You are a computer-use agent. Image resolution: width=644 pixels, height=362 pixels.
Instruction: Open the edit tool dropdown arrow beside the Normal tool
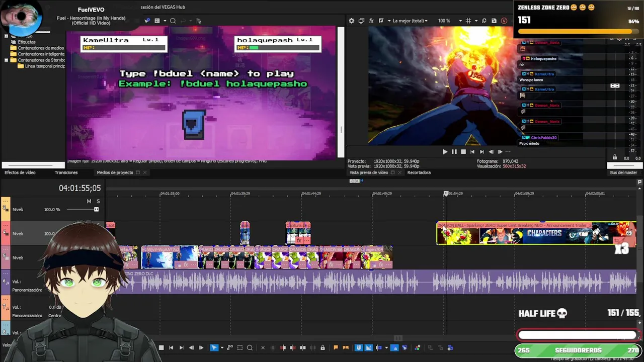pyautogui.click(x=222, y=347)
